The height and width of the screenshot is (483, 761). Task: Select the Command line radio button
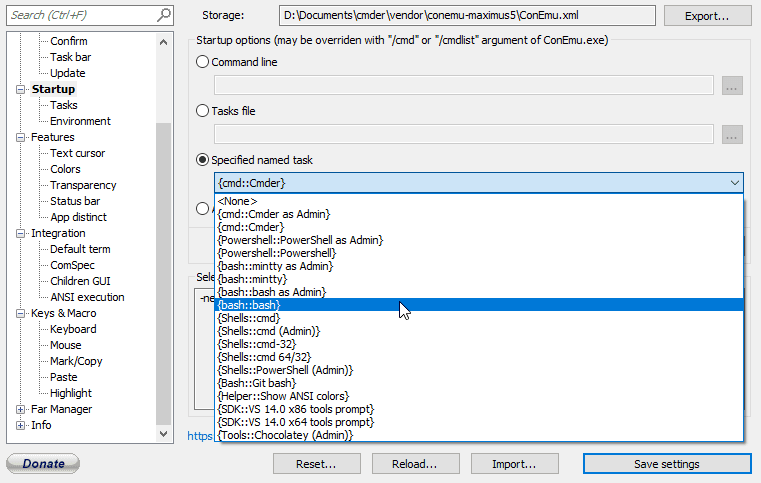pyautogui.click(x=202, y=62)
